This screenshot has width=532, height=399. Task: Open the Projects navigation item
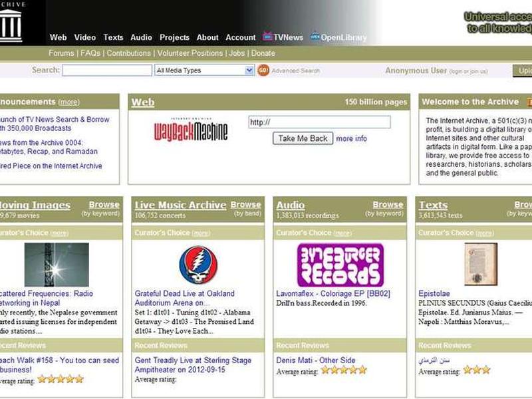[174, 37]
